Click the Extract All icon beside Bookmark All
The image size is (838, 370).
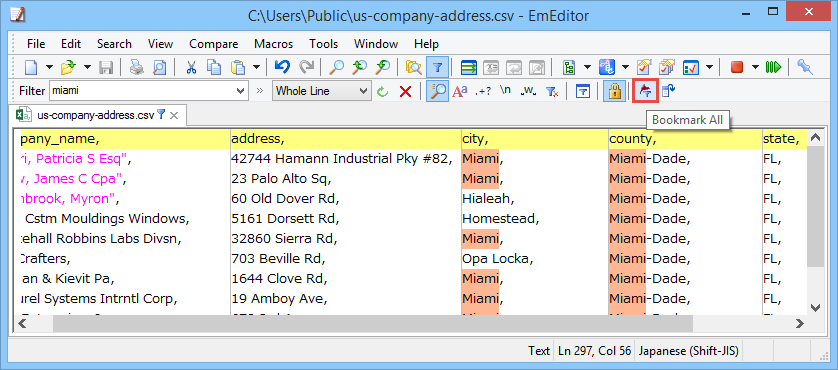tap(668, 91)
